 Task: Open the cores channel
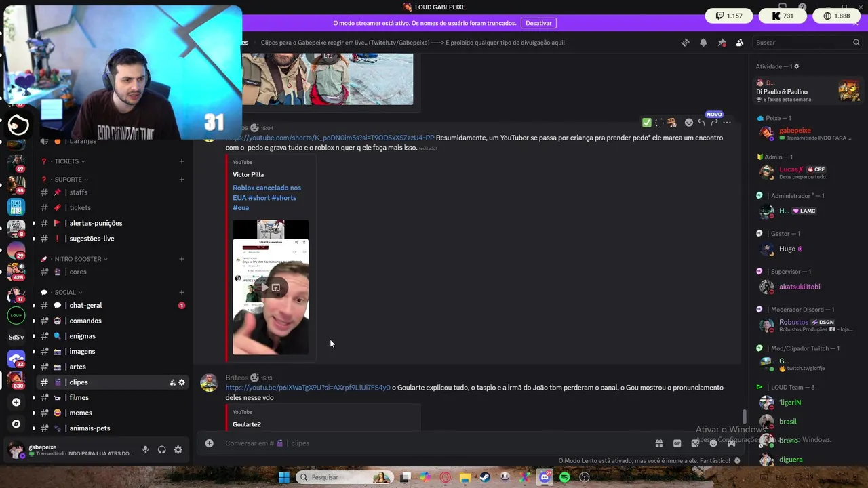click(x=112, y=272)
